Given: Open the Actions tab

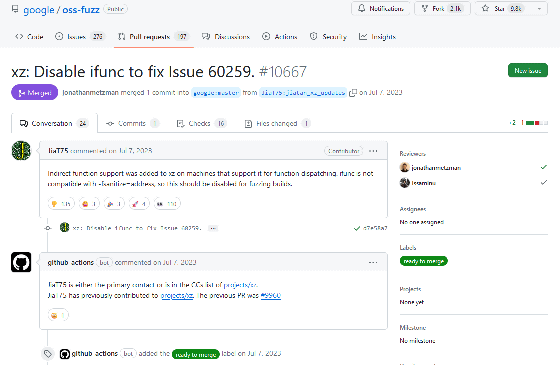Looking at the screenshot, I should [280, 36].
